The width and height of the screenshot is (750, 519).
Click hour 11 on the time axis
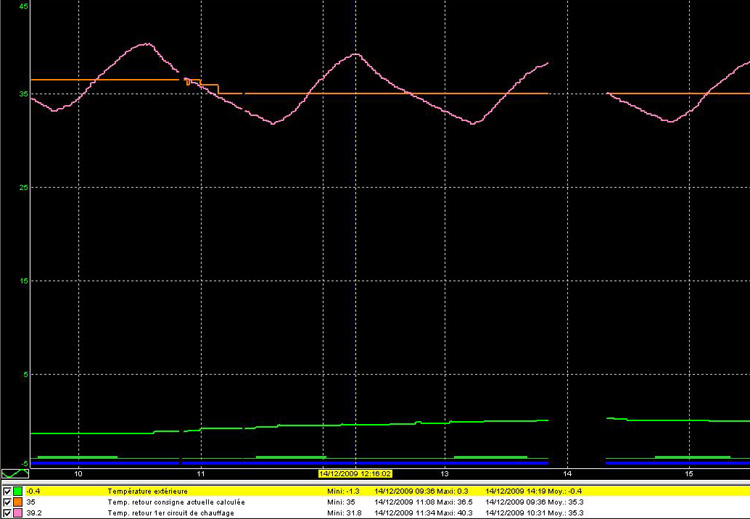201,472
